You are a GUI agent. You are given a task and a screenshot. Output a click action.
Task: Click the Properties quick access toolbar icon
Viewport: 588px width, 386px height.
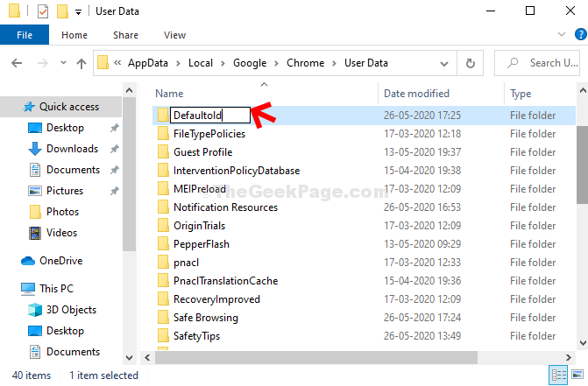pyautogui.click(x=43, y=11)
